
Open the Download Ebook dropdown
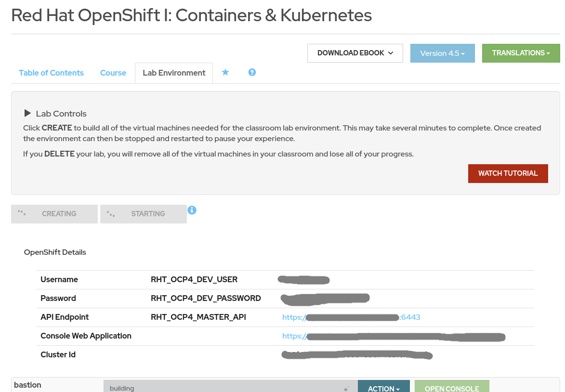tap(355, 53)
